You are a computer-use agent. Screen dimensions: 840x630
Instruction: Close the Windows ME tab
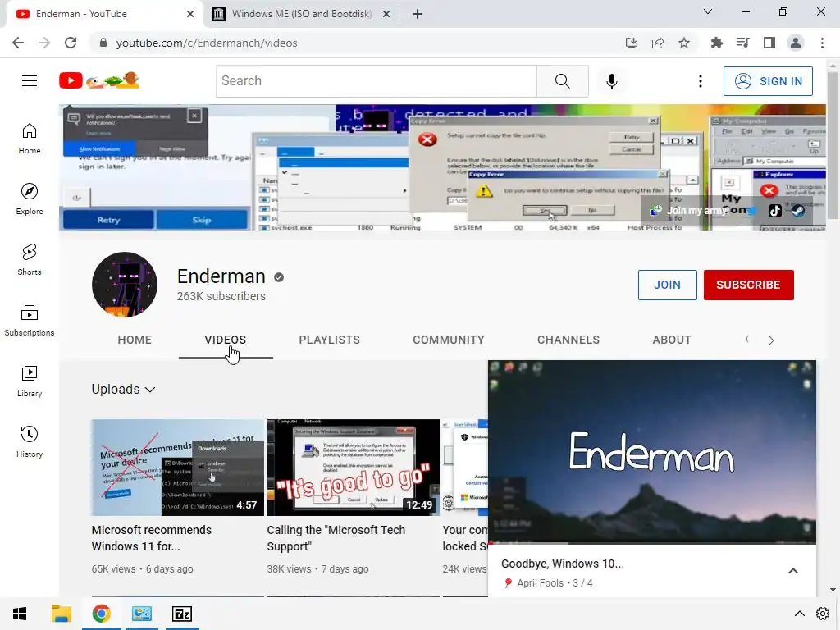pyautogui.click(x=386, y=14)
